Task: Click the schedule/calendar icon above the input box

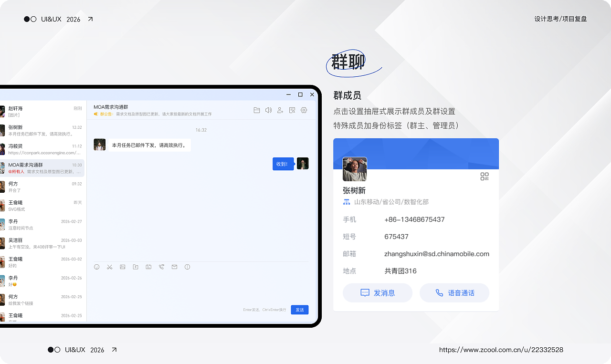Action: [x=148, y=267]
